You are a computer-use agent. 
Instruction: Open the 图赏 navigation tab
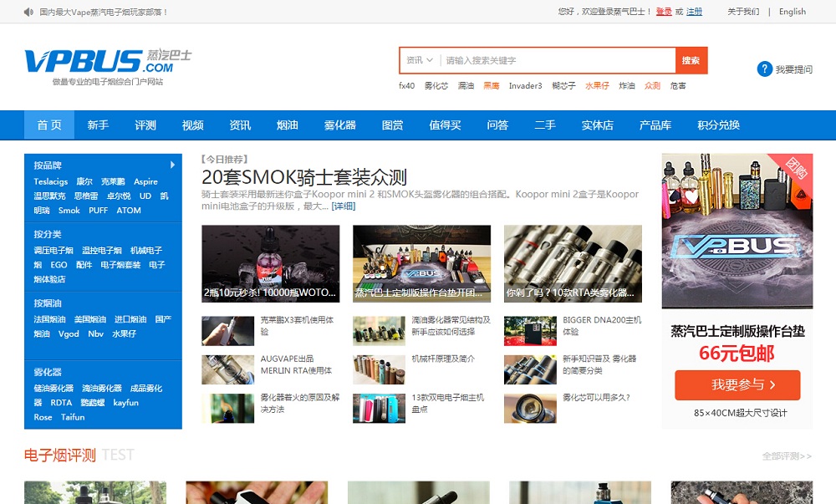[x=392, y=125]
